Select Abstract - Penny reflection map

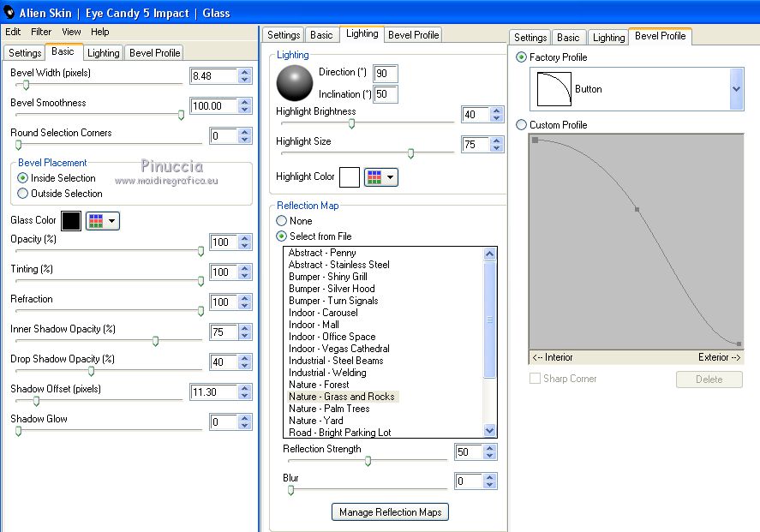[x=322, y=253]
